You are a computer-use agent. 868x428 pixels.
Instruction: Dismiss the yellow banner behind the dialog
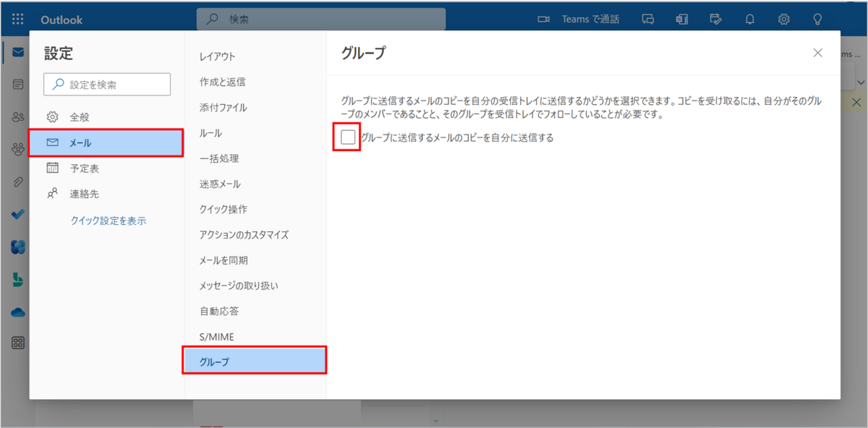pyautogui.click(x=856, y=102)
